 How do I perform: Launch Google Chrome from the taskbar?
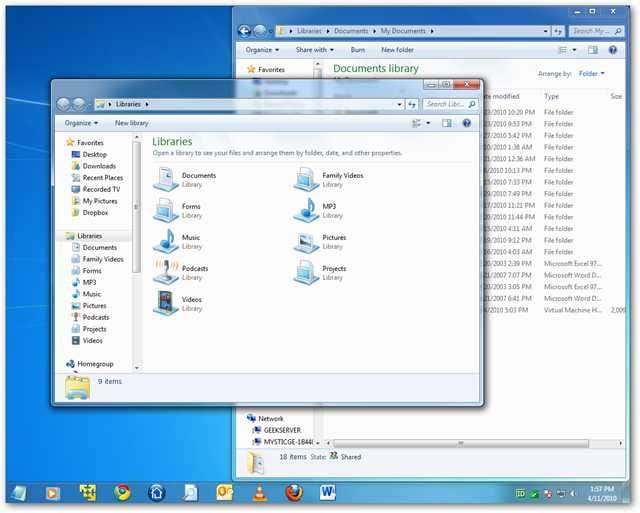(x=122, y=493)
